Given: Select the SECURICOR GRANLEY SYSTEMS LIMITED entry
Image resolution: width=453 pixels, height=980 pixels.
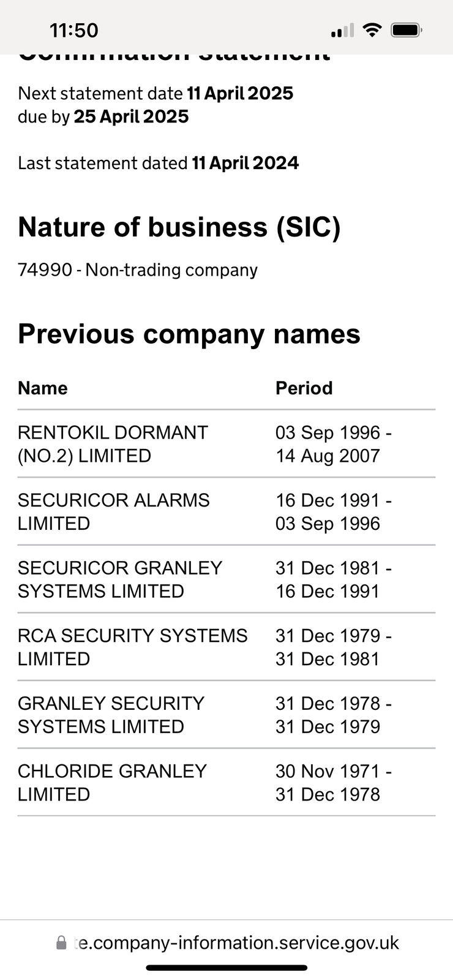Looking at the screenshot, I should point(119,579).
